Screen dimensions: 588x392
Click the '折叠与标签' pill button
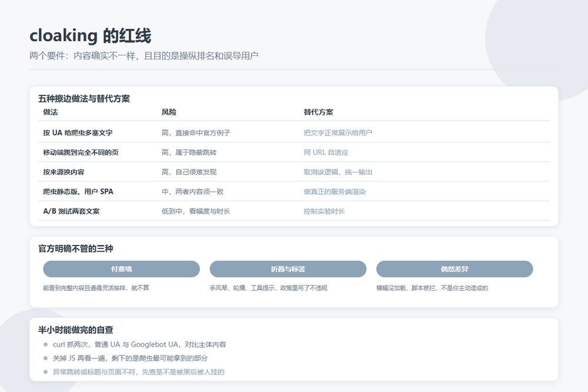tap(288, 269)
